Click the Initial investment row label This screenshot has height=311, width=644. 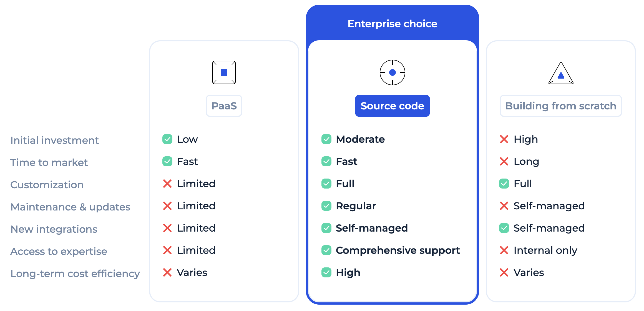[x=55, y=140]
